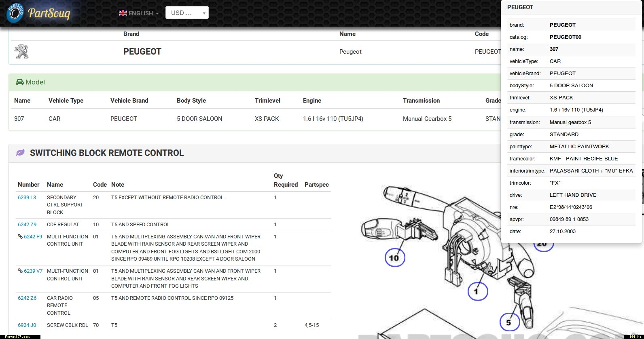
Task: Click the UK flag icon
Action: (x=123, y=13)
